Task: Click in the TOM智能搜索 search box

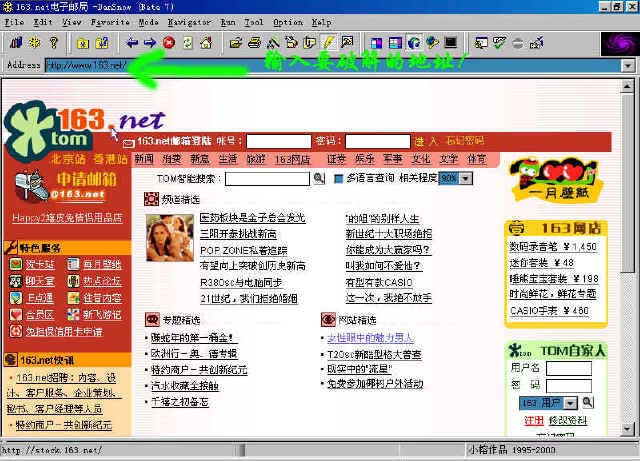Action: click(x=267, y=178)
